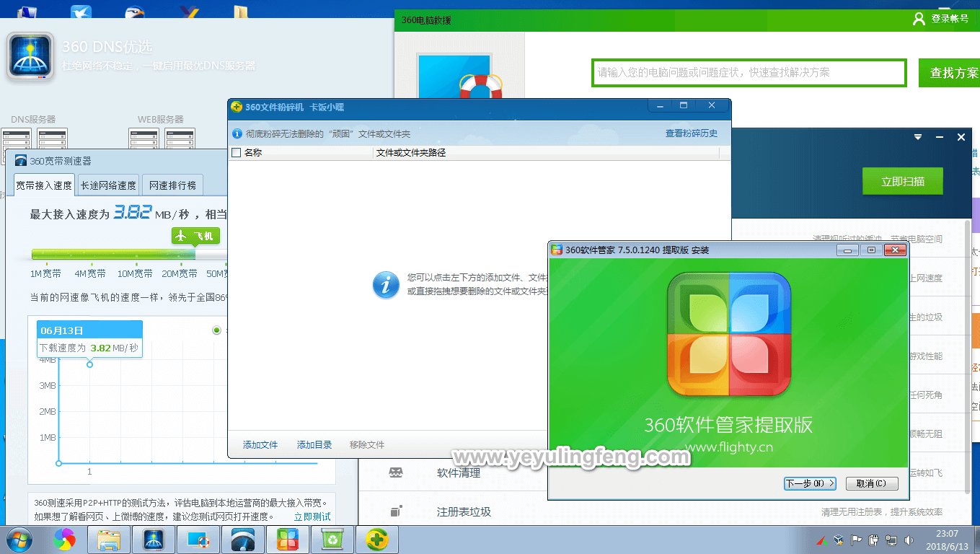
Task: Click the www.flighty.cn text in the installer
Action: [x=728, y=447]
